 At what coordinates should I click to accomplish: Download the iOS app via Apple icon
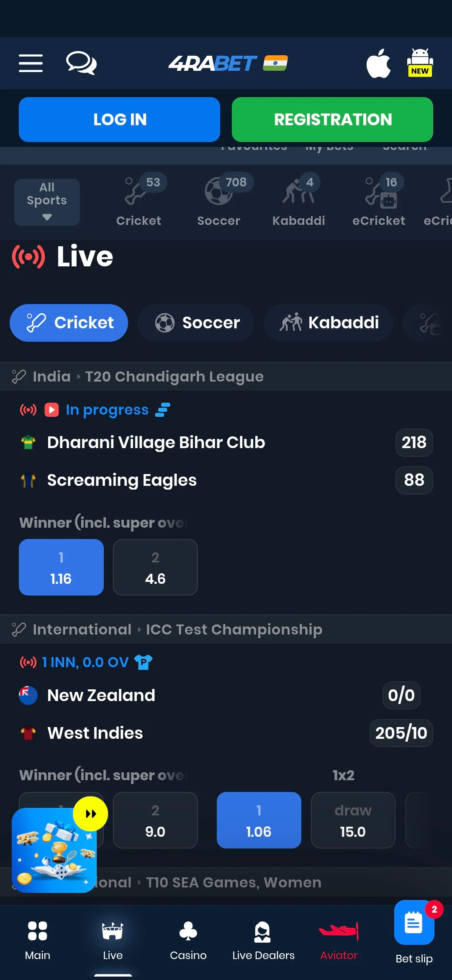379,63
